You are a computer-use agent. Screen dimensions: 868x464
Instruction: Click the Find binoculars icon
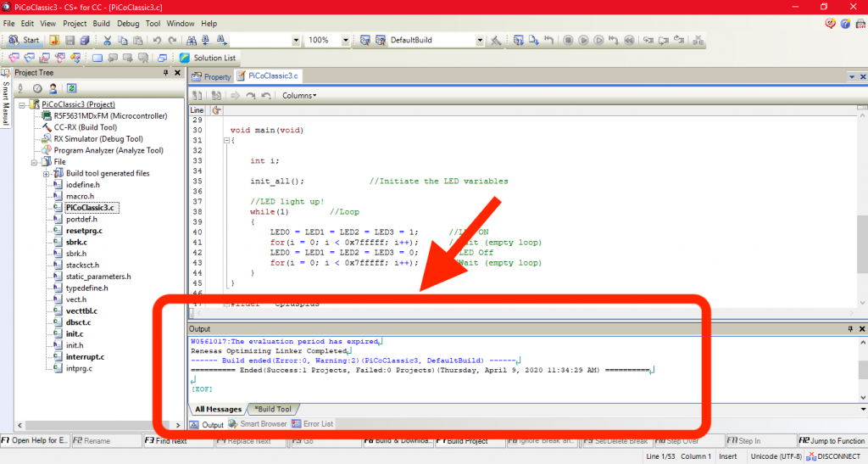(x=191, y=40)
